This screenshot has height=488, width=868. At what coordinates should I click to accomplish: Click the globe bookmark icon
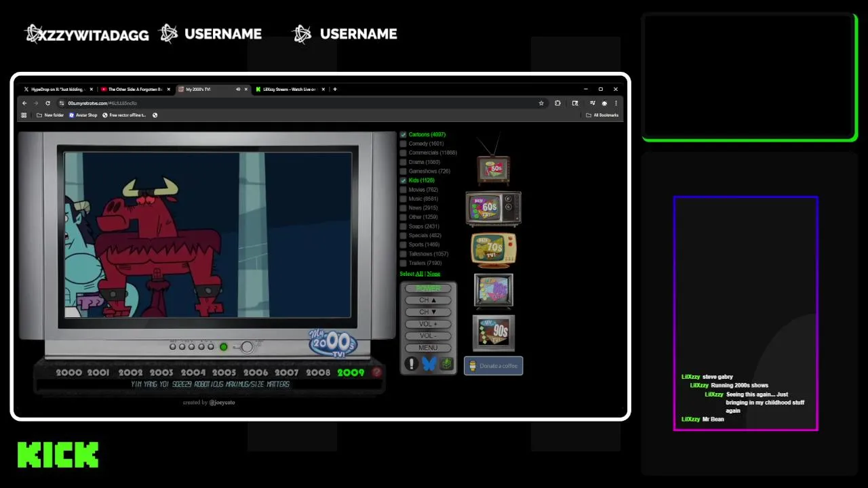click(155, 115)
